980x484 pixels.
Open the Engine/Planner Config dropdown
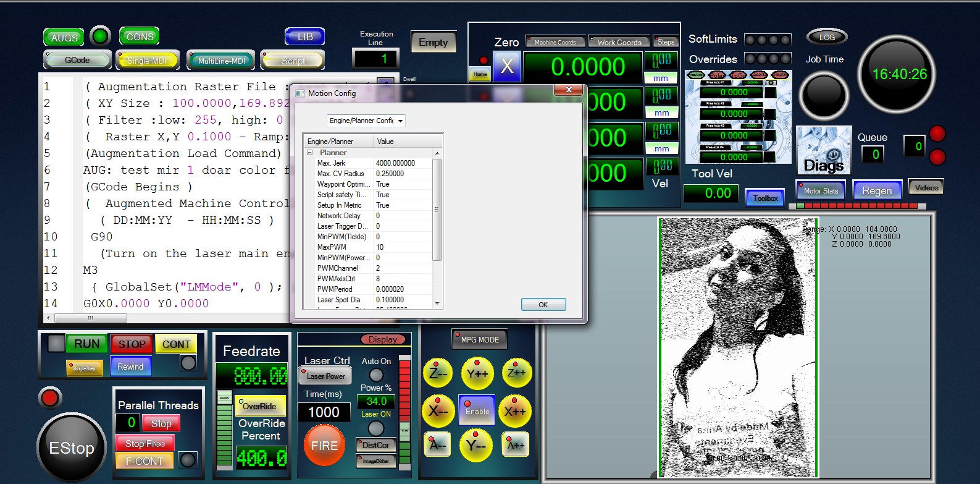pyautogui.click(x=366, y=121)
